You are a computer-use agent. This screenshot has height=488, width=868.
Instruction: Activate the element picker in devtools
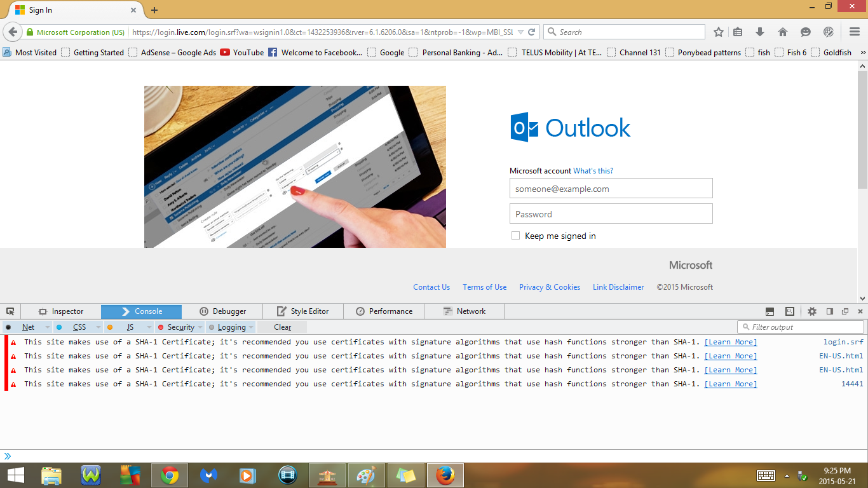pyautogui.click(x=10, y=311)
